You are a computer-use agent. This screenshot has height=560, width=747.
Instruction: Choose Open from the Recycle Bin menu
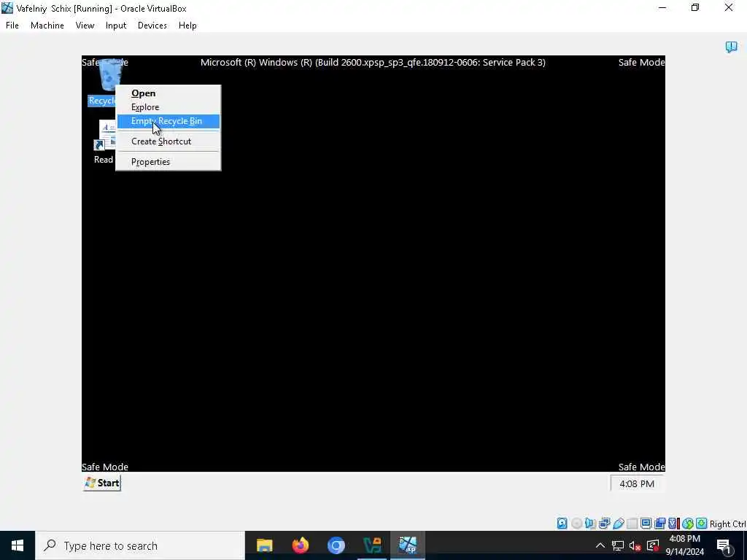169,93
